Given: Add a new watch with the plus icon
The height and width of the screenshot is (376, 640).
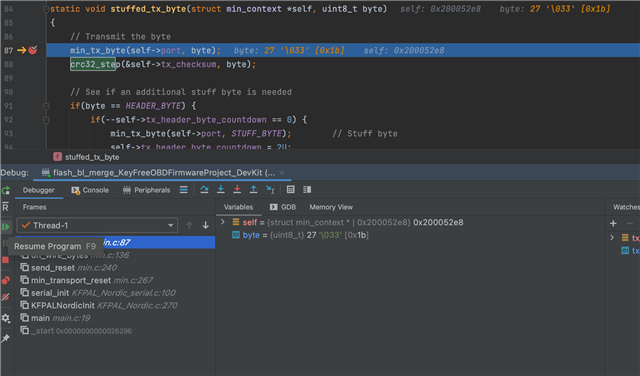Looking at the screenshot, I should [x=613, y=223].
